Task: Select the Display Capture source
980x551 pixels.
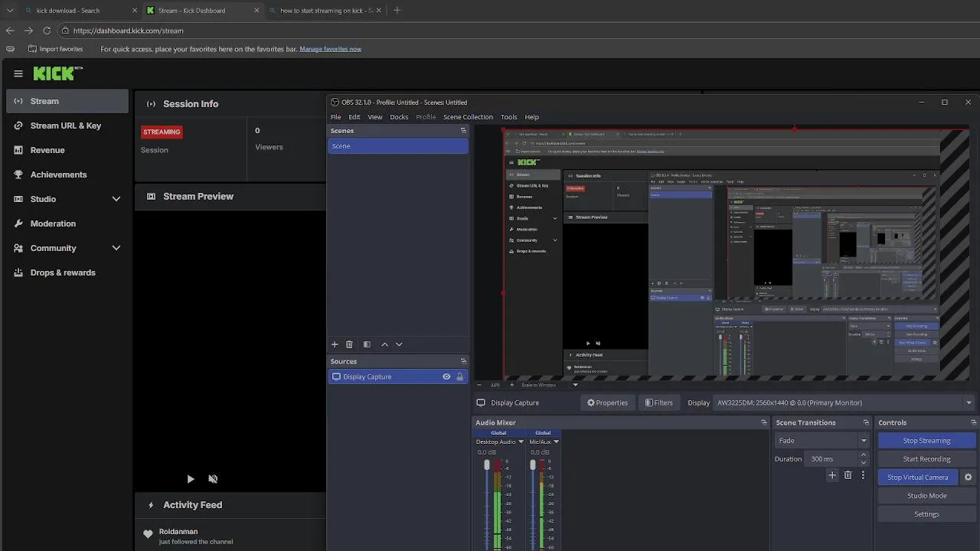Action: [398, 377]
